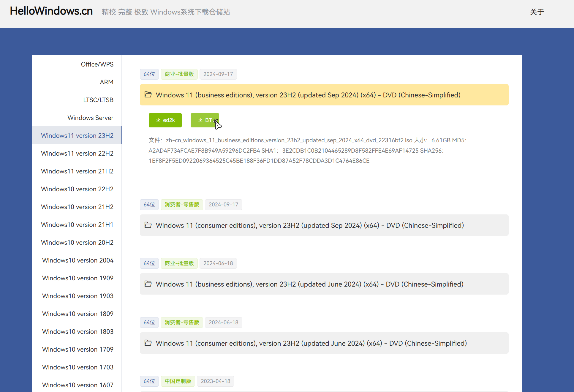Click the 2024-06-18 date tag beside 消费者-零售版
The height and width of the screenshot is (392, 574).
pos(223,322)
